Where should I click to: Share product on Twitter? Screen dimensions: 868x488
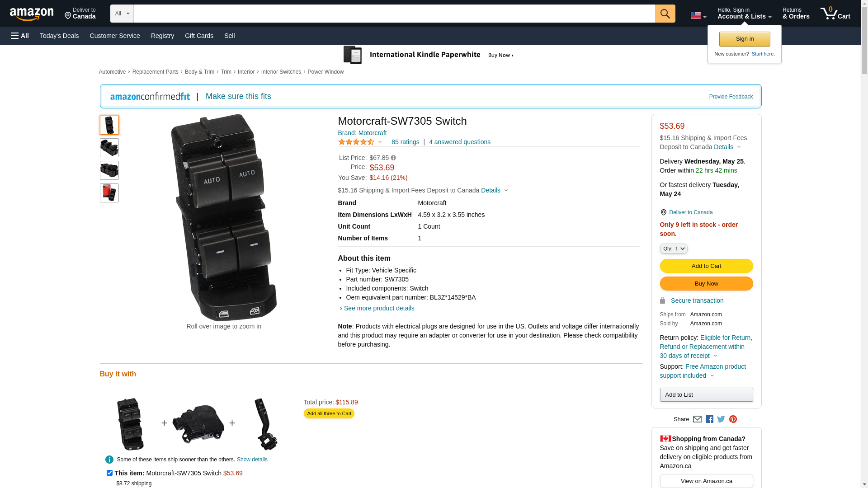coord(721,419)
